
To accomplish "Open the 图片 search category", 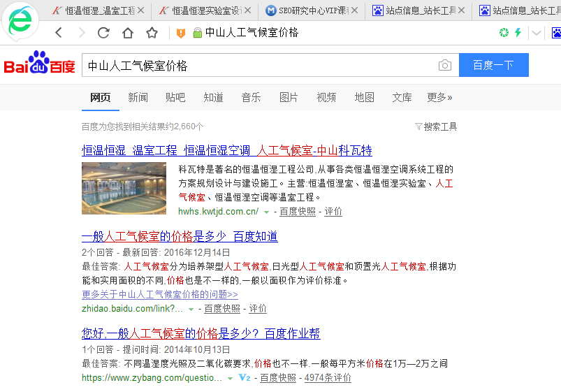I will pos(289,97).
